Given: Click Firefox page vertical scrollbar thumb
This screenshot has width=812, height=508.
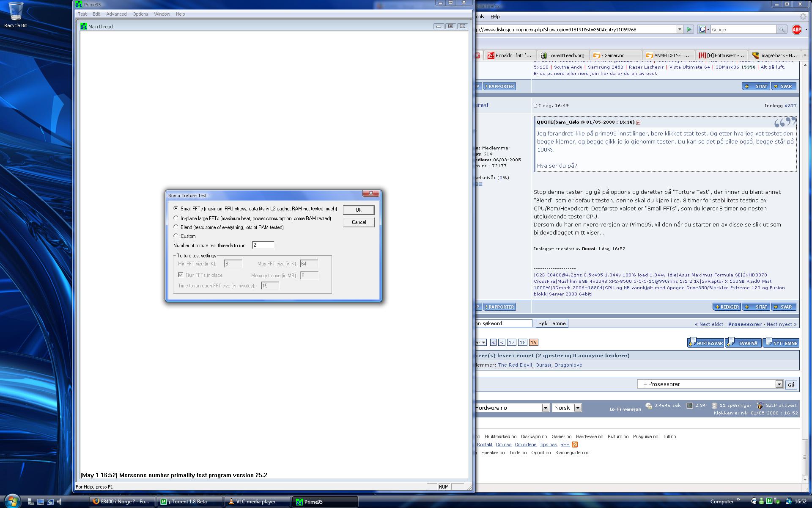Looking at the screenshot, I should (805, 457).
